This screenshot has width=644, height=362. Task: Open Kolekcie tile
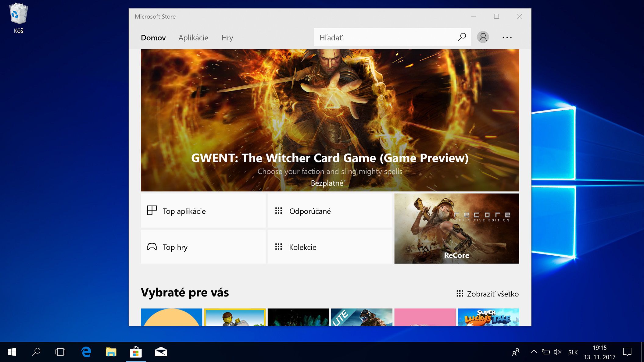330,247
